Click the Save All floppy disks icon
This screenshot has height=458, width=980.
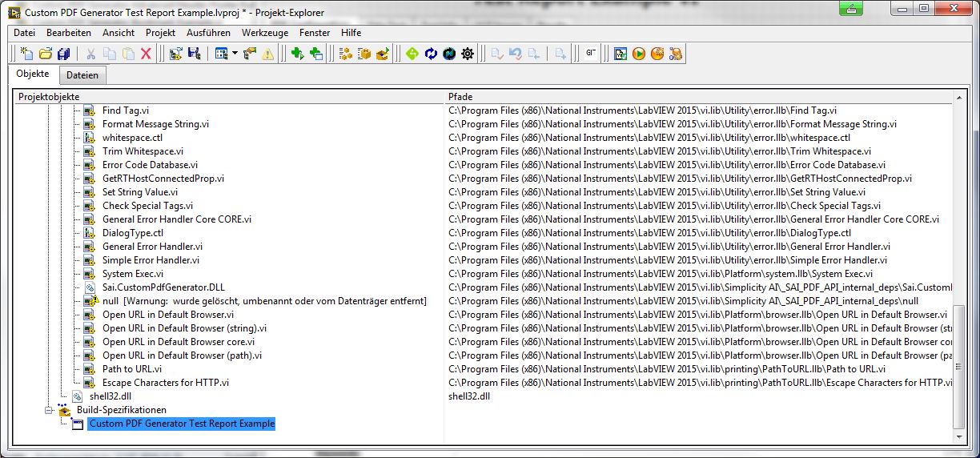tap(64, 54)
